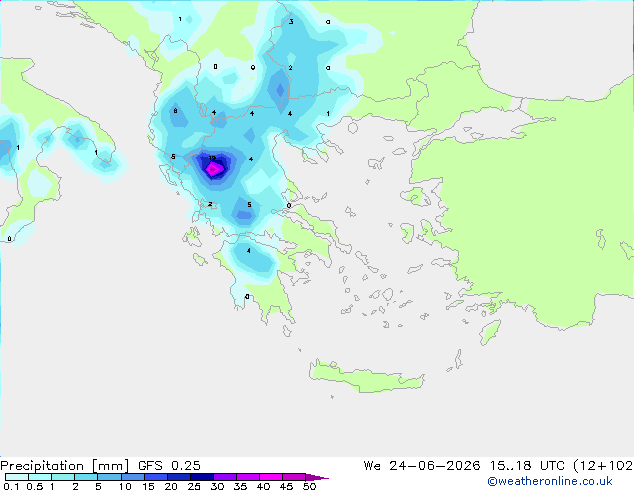
Task: Click the above-50 arrow legend tip
Action: pyautogui.click(x=316, y=477)
